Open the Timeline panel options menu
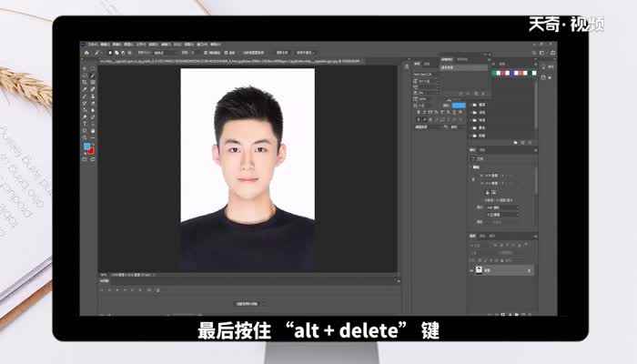 click(x=399, y=280)
